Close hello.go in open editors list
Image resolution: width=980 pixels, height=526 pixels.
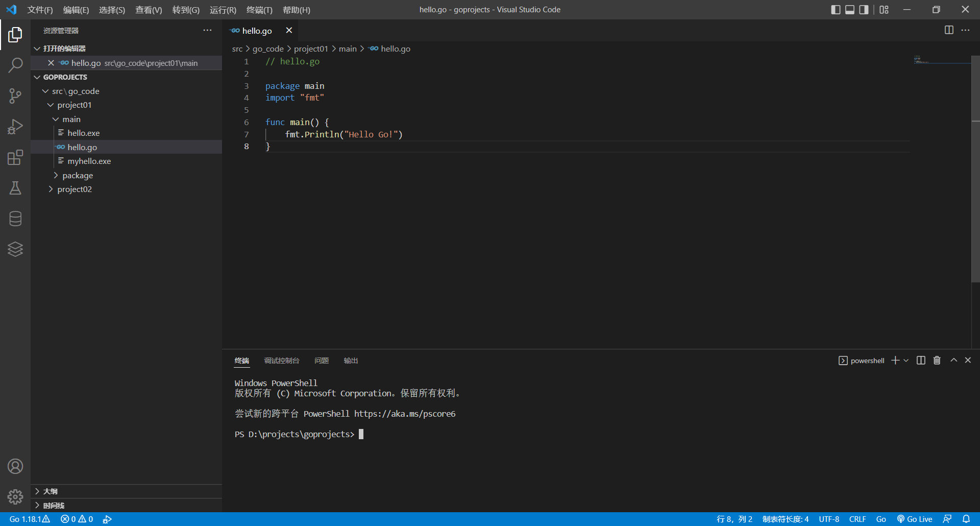51,63
